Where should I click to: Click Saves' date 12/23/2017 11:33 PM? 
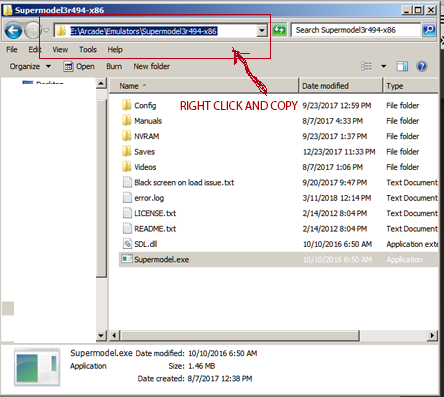click(339, 152)
